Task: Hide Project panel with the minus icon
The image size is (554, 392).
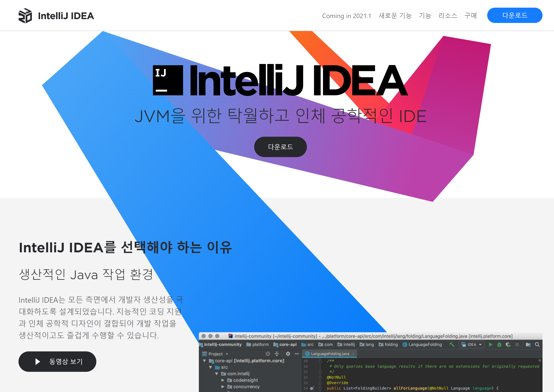Action: (297, 354)
